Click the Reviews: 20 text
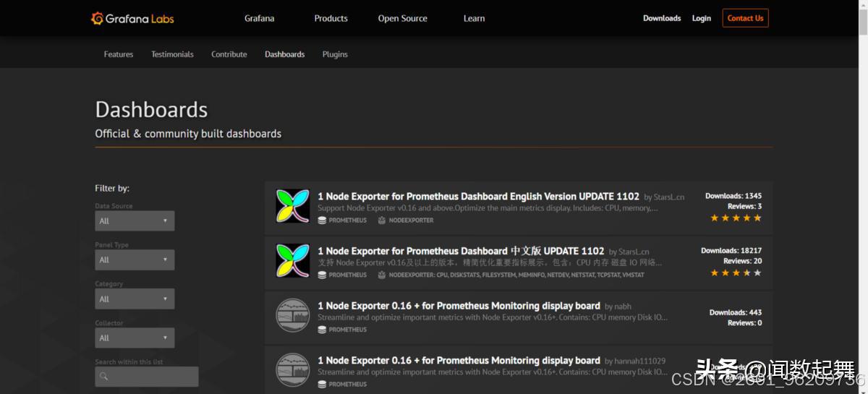Image resolution: width=868 pixels, height=394 pixels. tap(743, 261)
